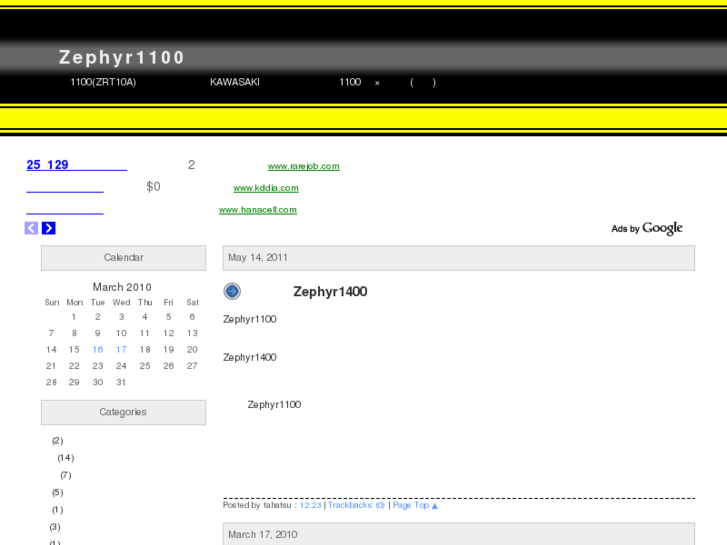Select the May 14, 2011 date header

[x=459, y=258]
